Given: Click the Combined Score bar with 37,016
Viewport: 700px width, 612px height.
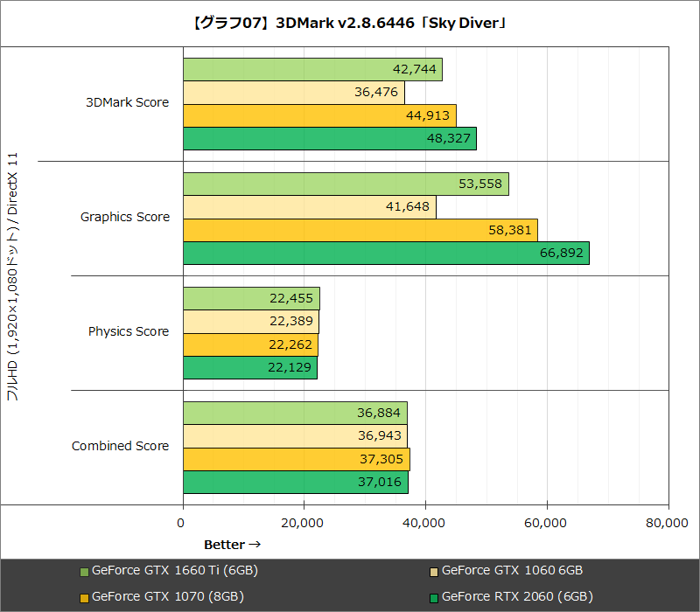Looking at the screenshot, I should (296, 483).
